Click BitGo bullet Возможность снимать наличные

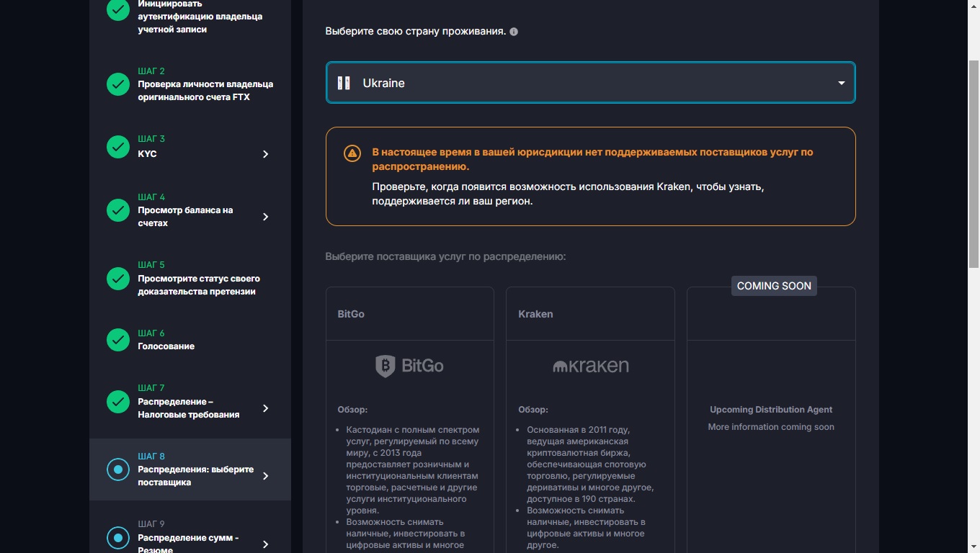coord(405,534)
